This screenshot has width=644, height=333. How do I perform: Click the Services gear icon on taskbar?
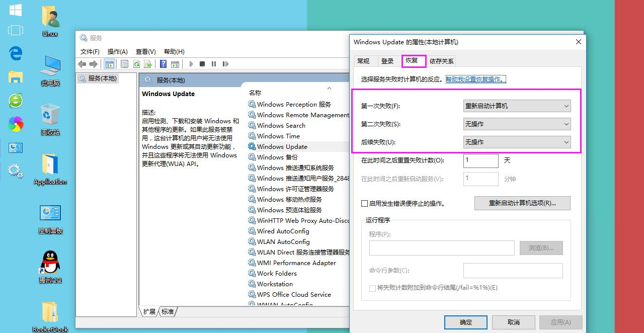tap(16, 171)
